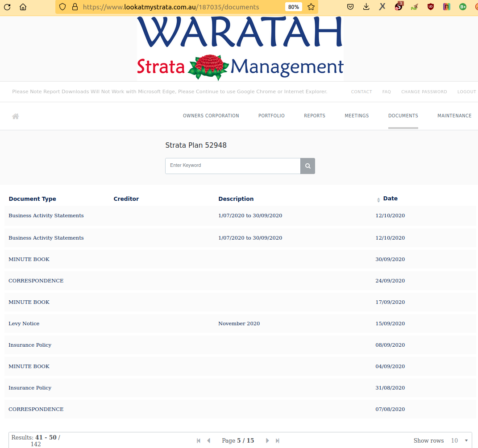
Task: Open the REPORTS menu
Action: pos(314,116)
